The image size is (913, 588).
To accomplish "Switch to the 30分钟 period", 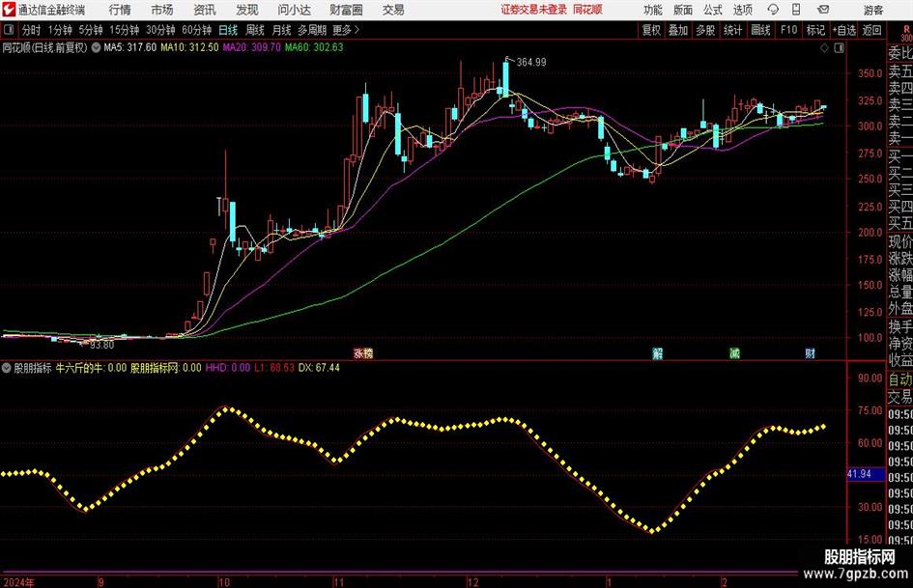I will coord(160,30).
